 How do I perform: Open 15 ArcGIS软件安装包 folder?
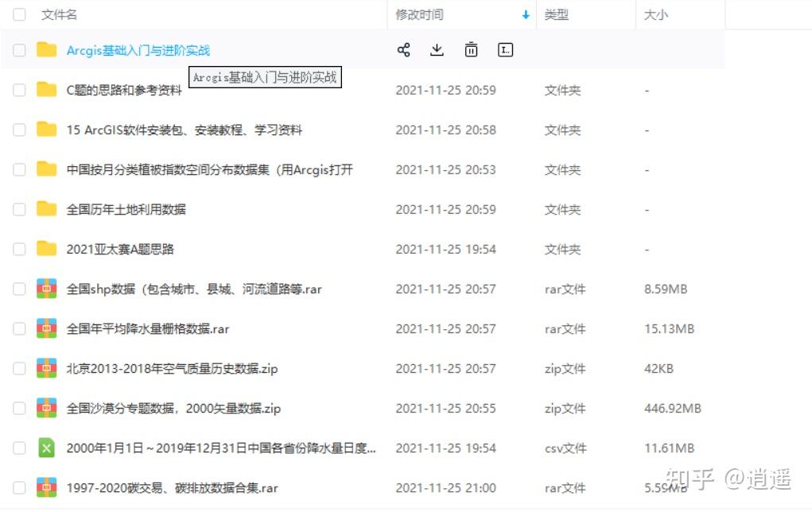184,130
